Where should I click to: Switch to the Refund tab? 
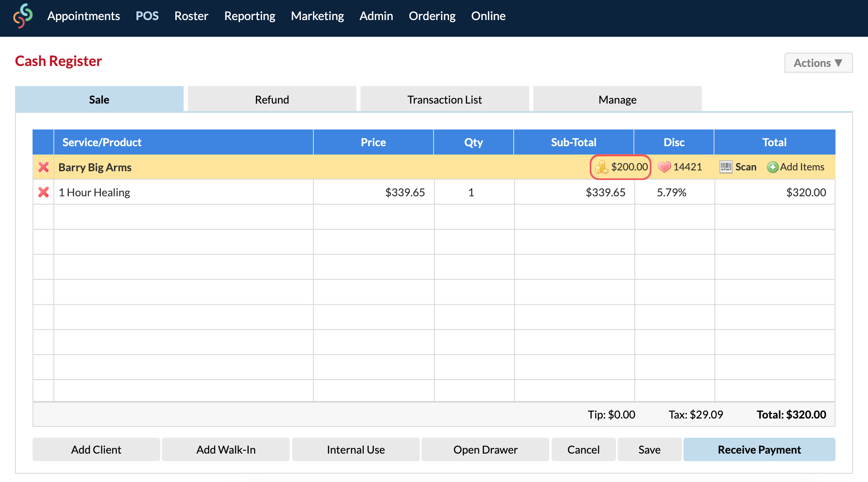point(272,99)
